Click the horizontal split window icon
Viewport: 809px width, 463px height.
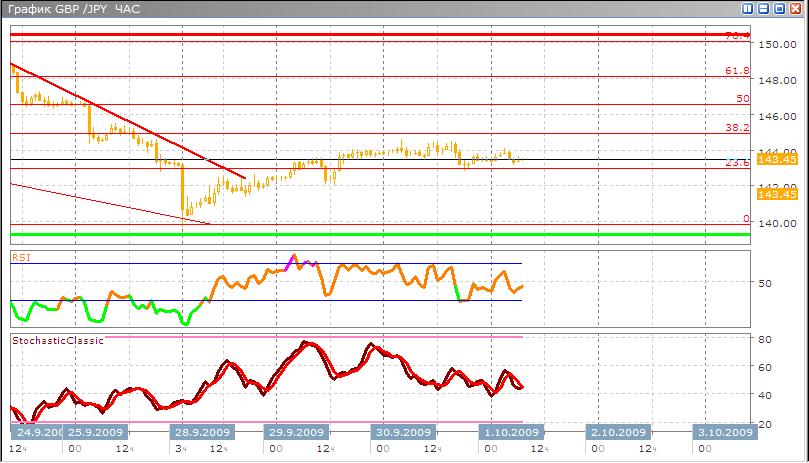pyautogui.click(x=763, y=8)
